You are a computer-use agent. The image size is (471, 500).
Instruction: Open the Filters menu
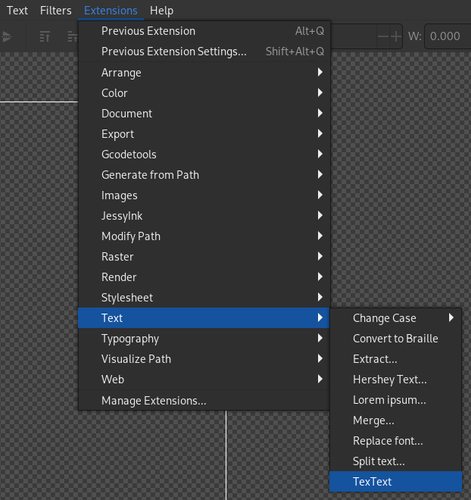click(56, 11)
